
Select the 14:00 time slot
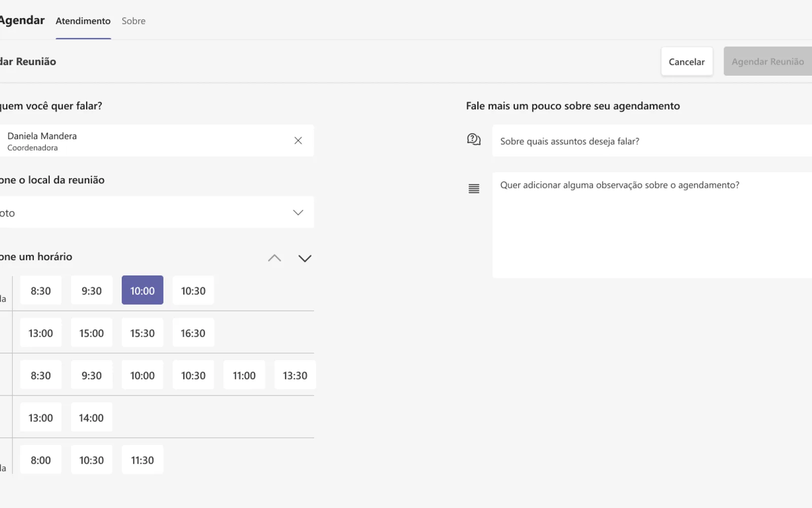coord(91,417)
